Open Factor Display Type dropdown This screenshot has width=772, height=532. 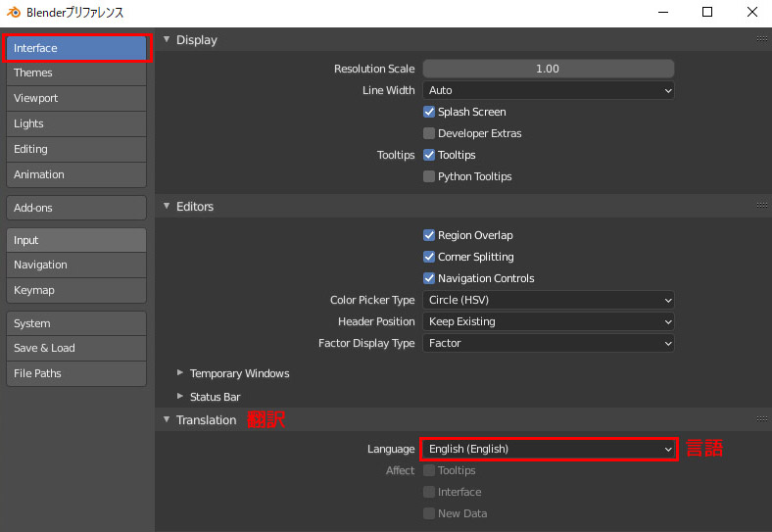pyautogui.click(x=548, y=343)
